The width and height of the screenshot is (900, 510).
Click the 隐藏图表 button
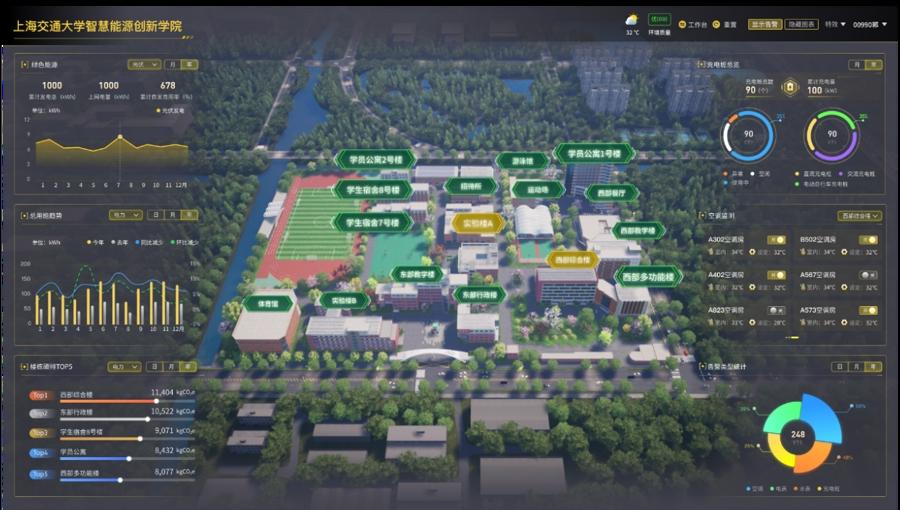803,24
